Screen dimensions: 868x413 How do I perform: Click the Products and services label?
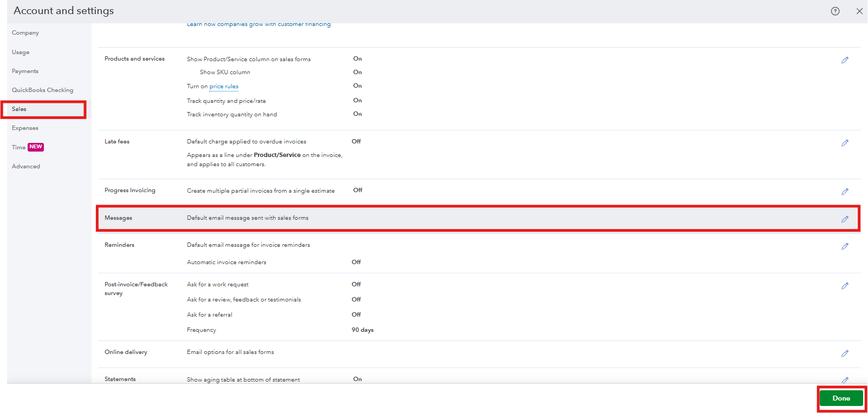pos(134,58)
